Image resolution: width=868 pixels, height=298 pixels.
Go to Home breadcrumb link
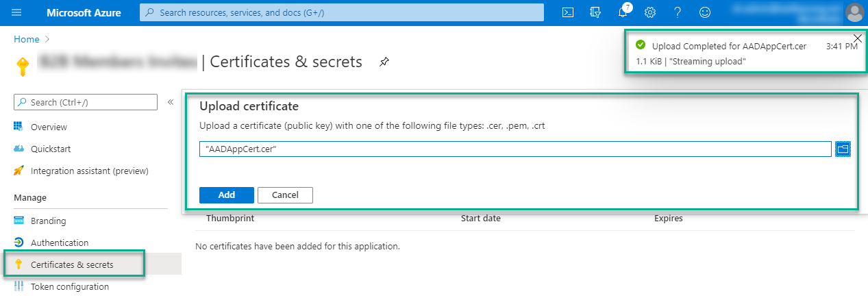[26, 39]
